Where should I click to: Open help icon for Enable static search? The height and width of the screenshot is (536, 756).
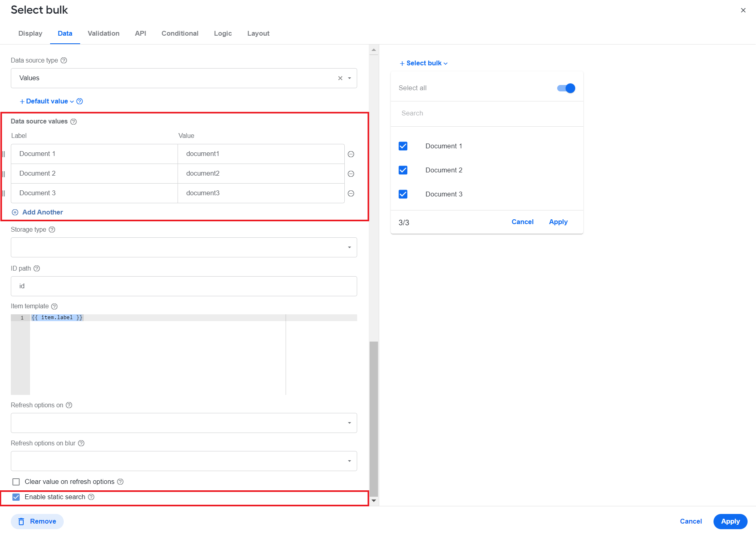point(91,497)
